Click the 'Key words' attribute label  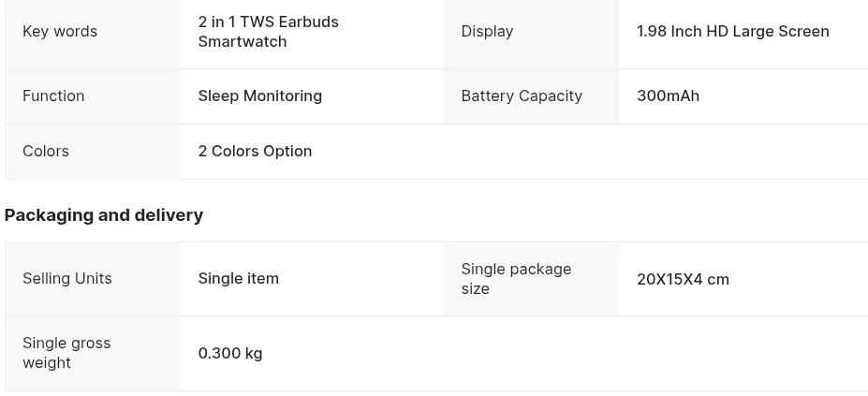click(x=60, y=31)
